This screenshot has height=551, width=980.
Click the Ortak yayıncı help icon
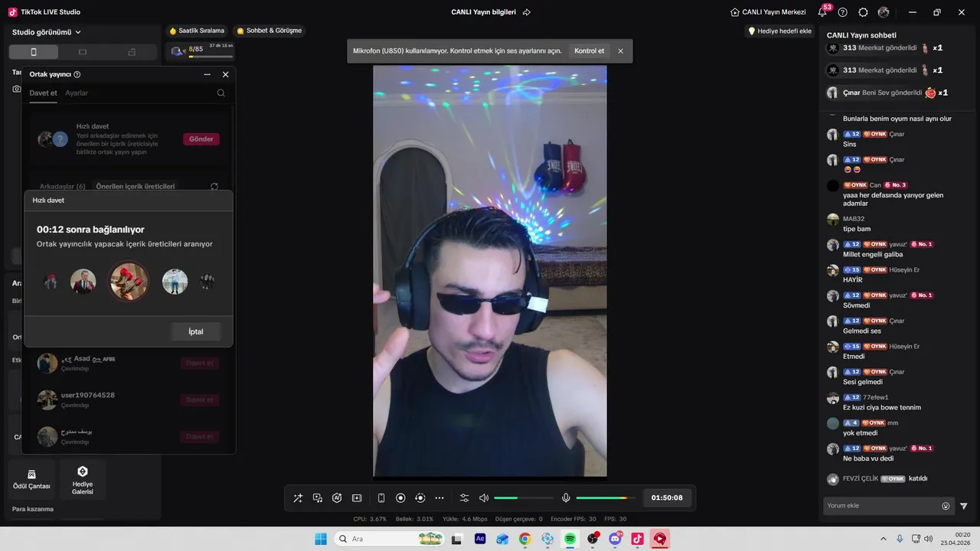coord(77,74)
